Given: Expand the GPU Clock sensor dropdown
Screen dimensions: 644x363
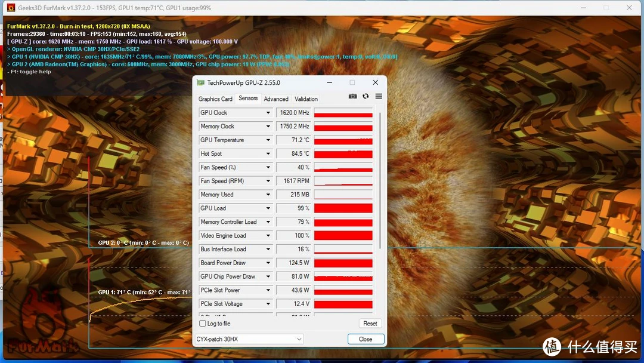Looking at the screenshot, I should (268, 113).
